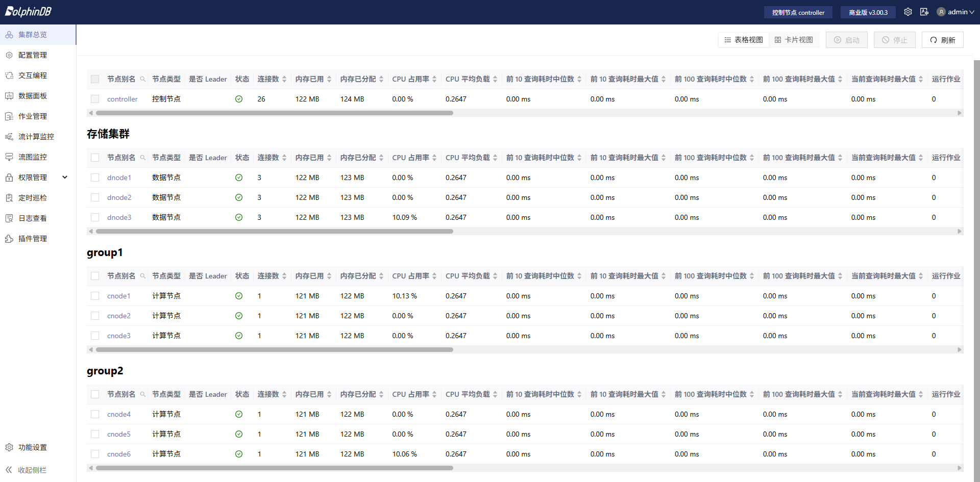The height and width of the screenshot is (482, 980).
Task: Click the 插件管理 plugin icon in sidebar
Action: pyautogui.click(x=9, y=239)
